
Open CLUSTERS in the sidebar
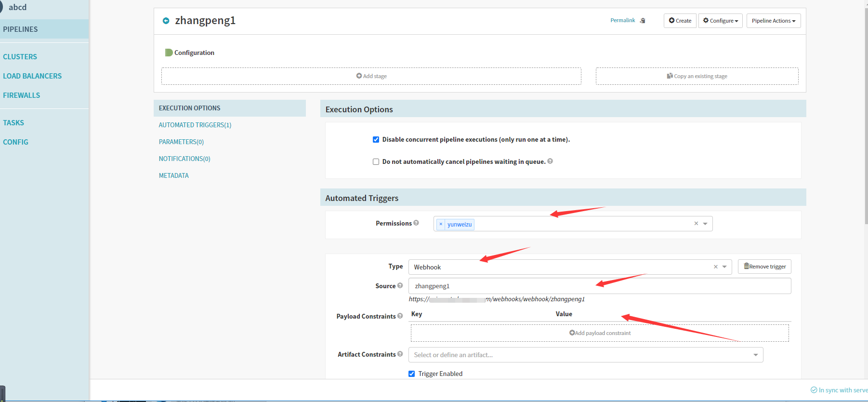(20, 57)
